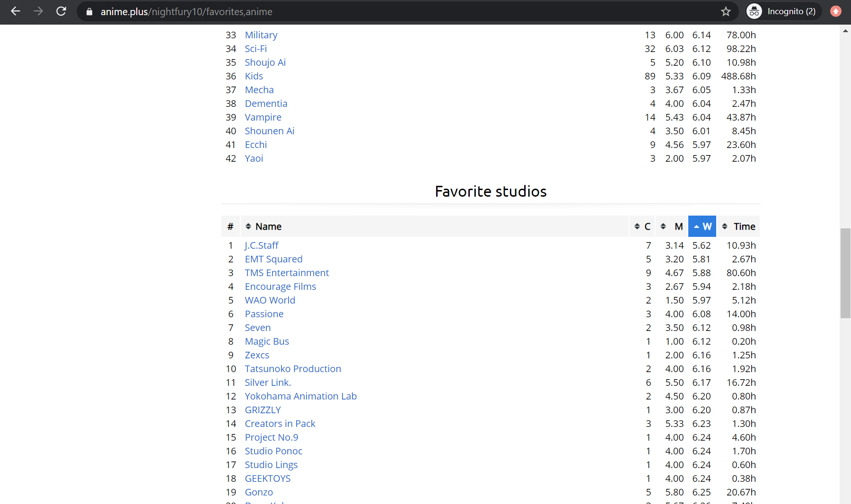Go forward in browser history
Viewport: 851px width, 504px height.
pyautogui.click(x=38, y=11)
